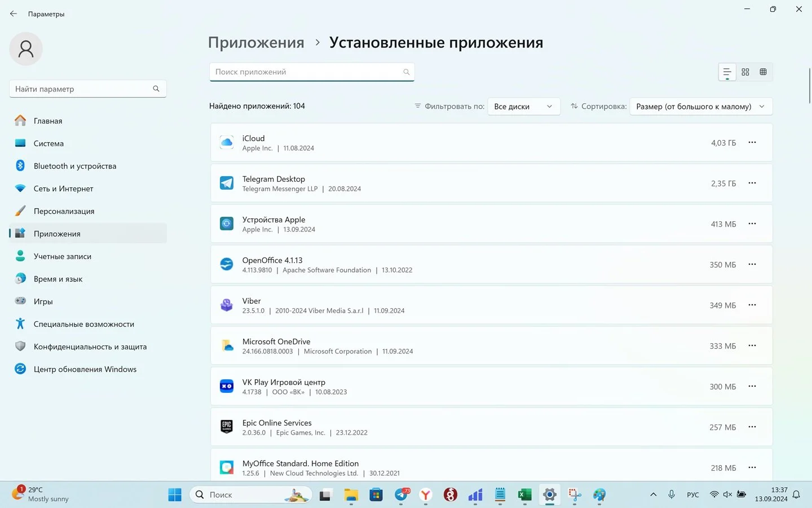Click the Поиск приложений field
Screen dimensions: 812x508
click(312, 72)
